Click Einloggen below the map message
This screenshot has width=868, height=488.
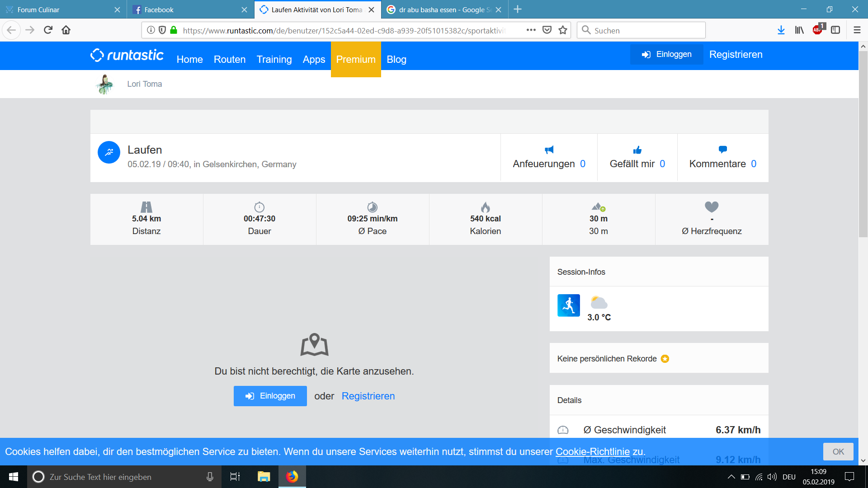pyautogui.click(x=270, y=396)
